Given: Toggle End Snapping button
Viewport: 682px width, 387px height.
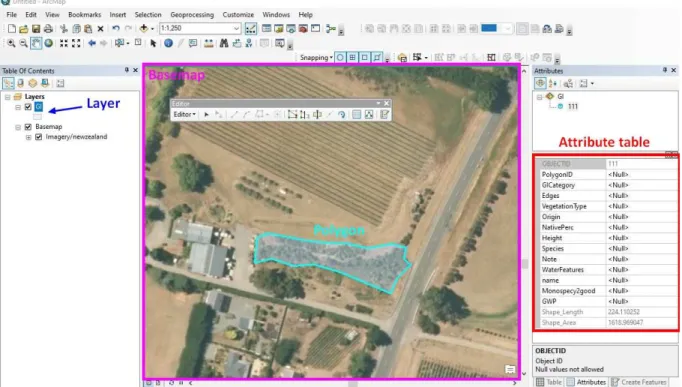Looking at the screenshot, I should point(352,57).
